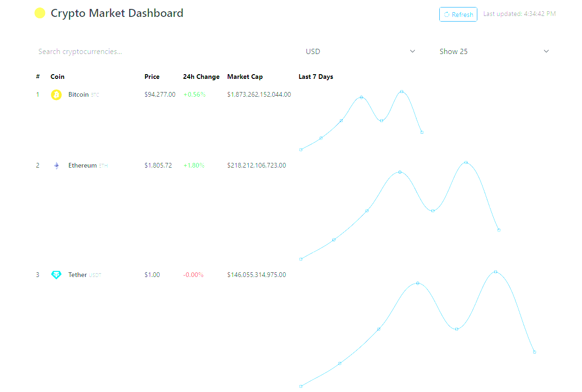This screenshot has width=582, height=392.
Task: Sort table by the Market Cap header
Action: click(245, 77)
